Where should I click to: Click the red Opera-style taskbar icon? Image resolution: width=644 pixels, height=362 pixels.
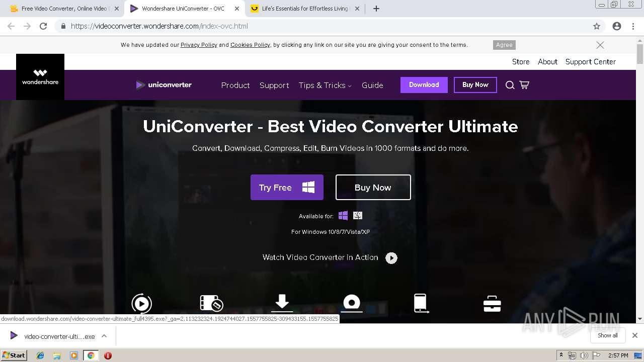pos(108,355)
